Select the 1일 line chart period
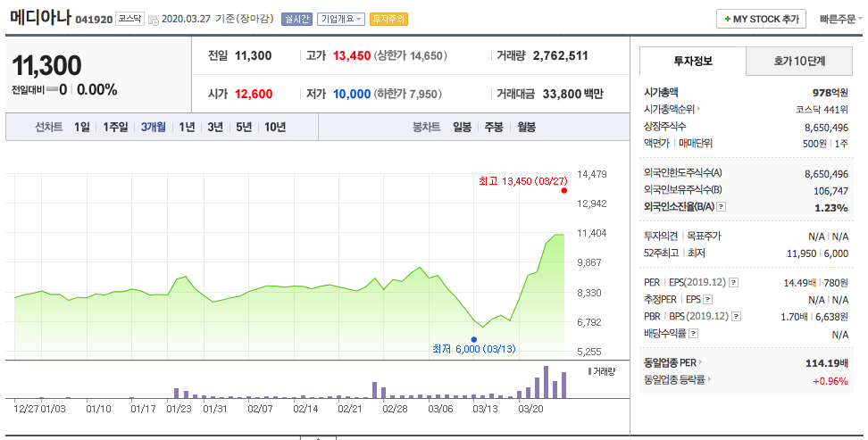 pos(82,128)
